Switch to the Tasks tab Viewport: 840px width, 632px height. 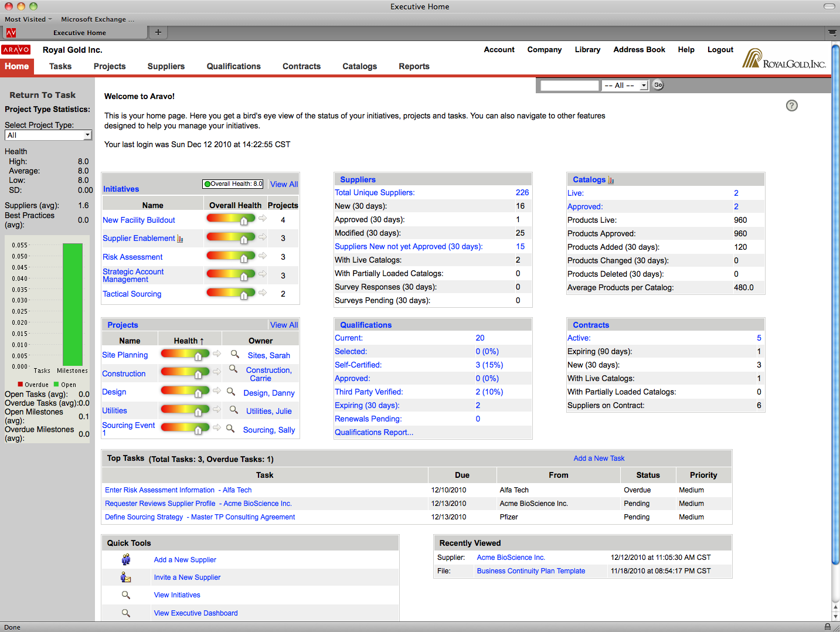[x=60, y=66]
